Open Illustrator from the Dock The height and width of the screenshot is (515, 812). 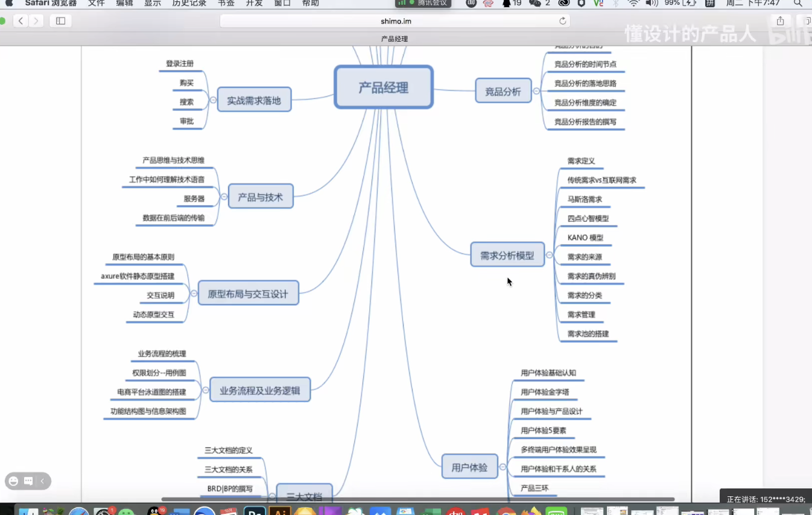[x=279, y=511]
